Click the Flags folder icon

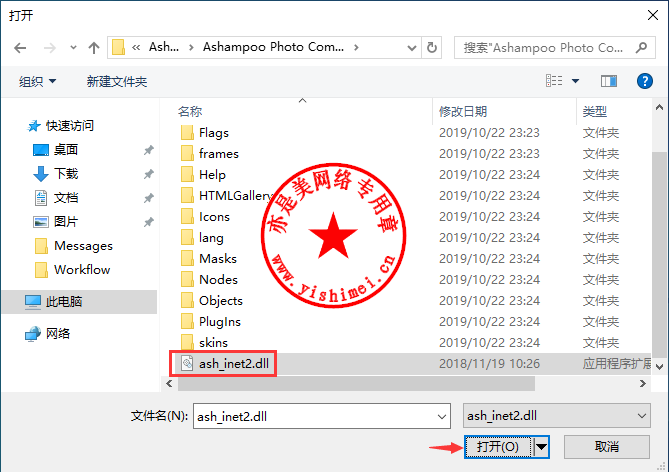[187, 133]
